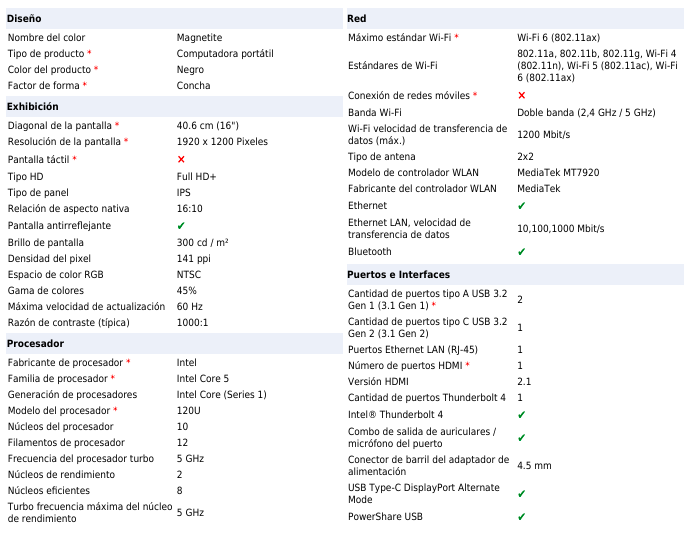Collapse the Exhibición section header
Screen dimensions: 686x543
(x=33, y=106)
